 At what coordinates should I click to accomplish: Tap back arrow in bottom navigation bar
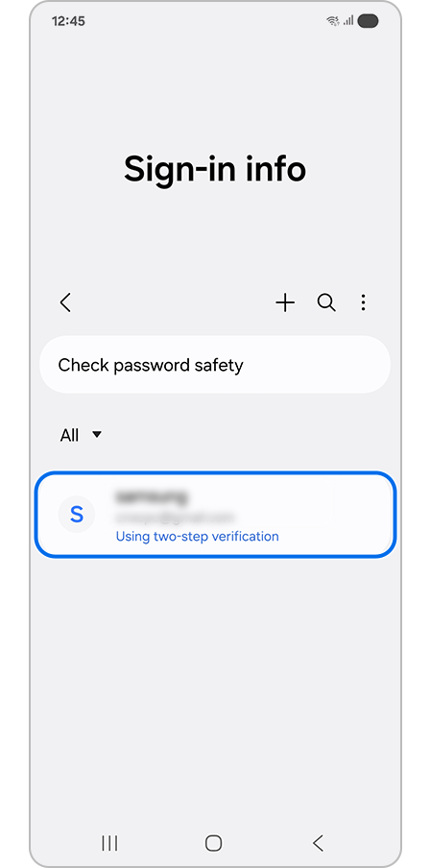coord(318,843)
